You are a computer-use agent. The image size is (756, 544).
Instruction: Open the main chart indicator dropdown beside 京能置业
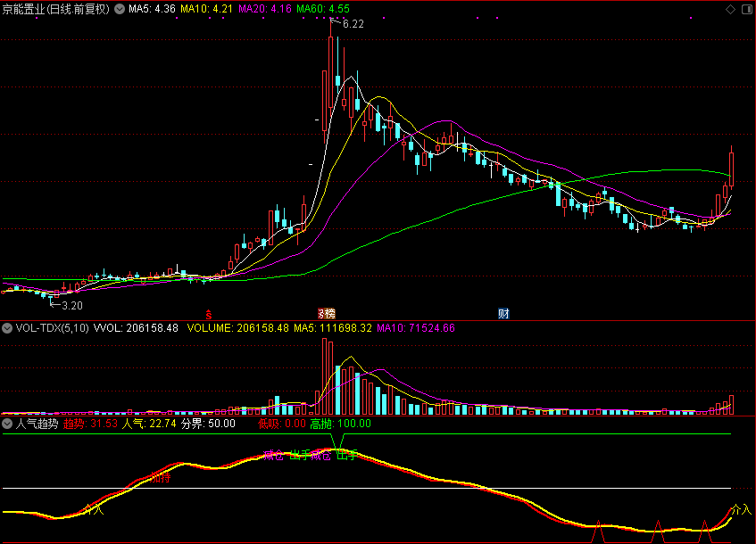pyautogui.click(x=120, y=9)
